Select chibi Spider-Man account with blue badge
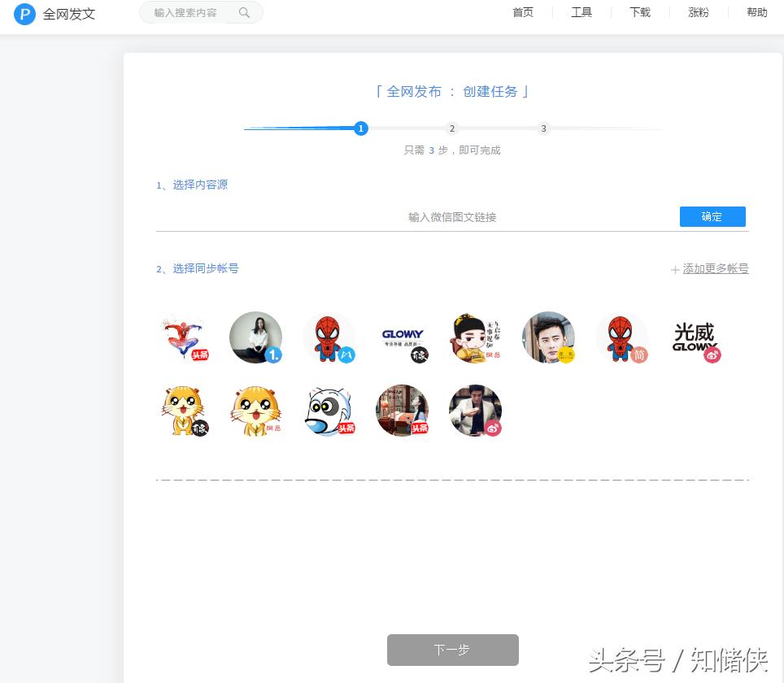The image size is (784, 683). 329,337
